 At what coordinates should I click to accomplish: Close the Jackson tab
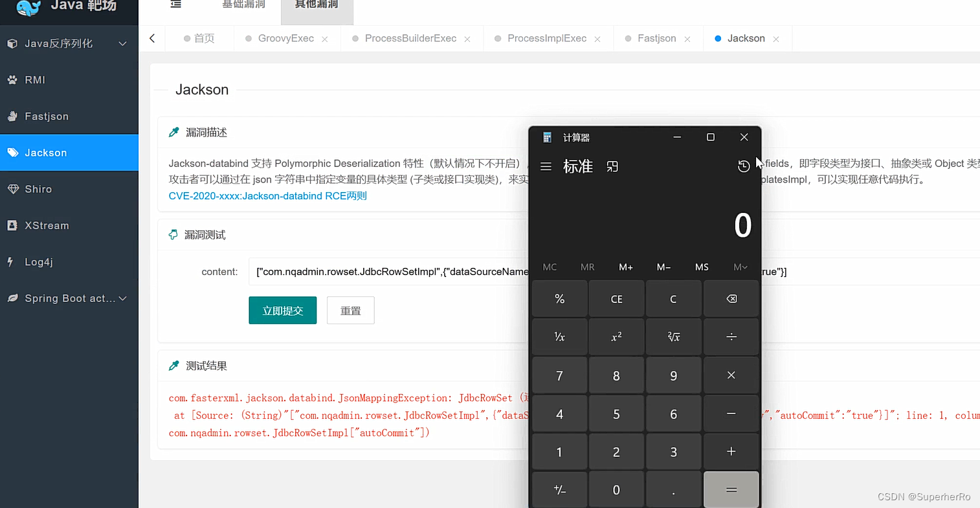776,39
